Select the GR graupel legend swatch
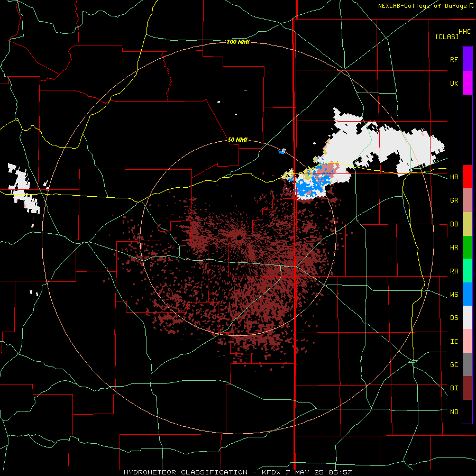The height and width of the screenshot is (476, 476). click(x=467, y=200)
